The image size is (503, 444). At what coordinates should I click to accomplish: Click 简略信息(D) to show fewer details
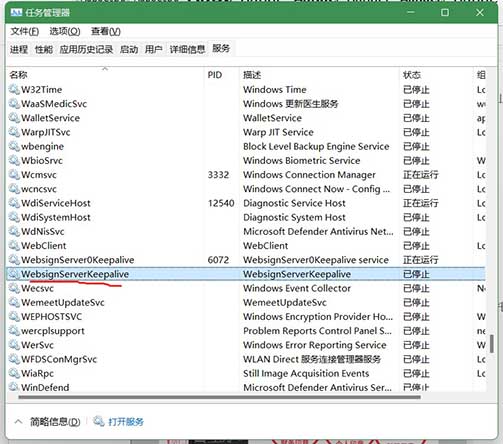(55, 422)
